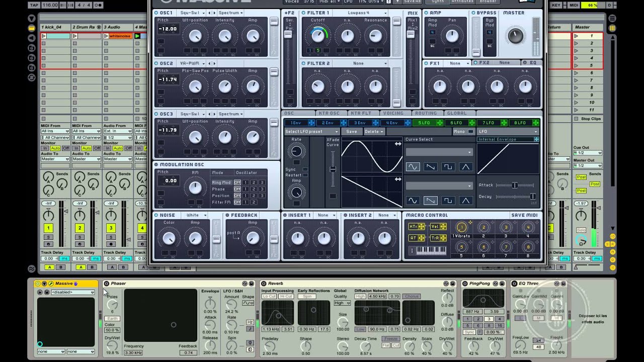
Task: Click the AT macro modulation source handle
Action: (x=422, y=238)
